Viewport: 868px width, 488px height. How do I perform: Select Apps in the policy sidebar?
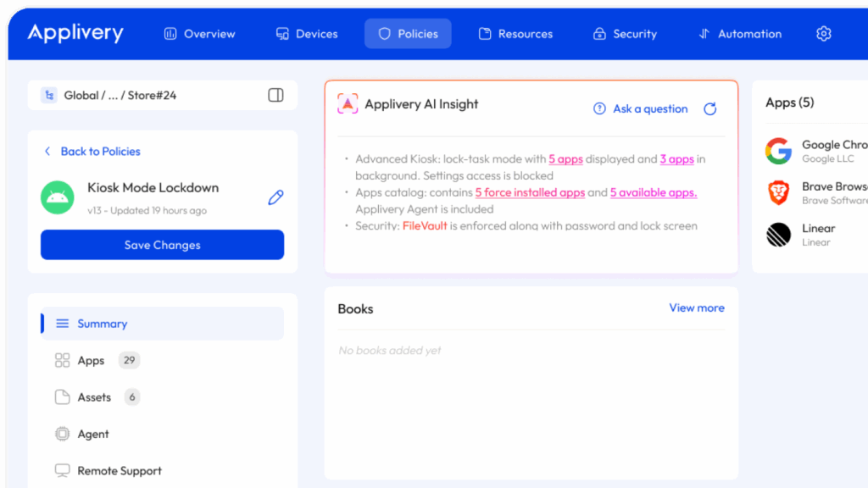pos(91,360)
